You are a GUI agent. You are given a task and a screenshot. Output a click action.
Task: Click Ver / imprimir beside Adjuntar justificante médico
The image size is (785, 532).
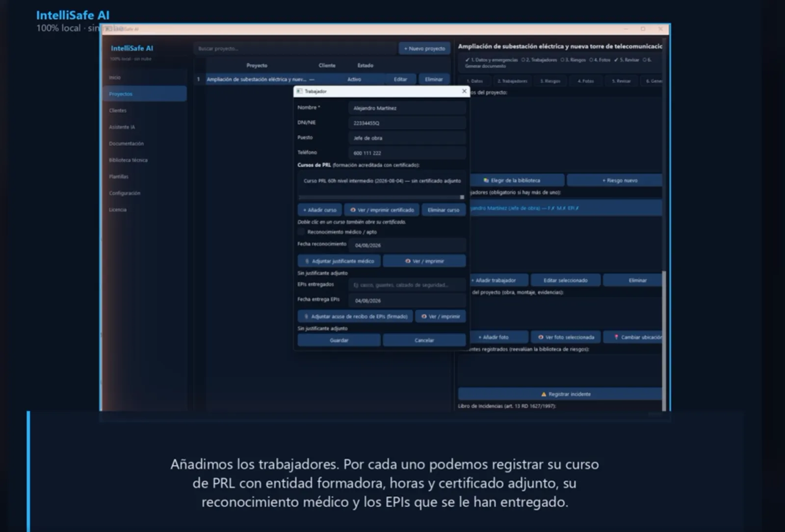(424, 261)
